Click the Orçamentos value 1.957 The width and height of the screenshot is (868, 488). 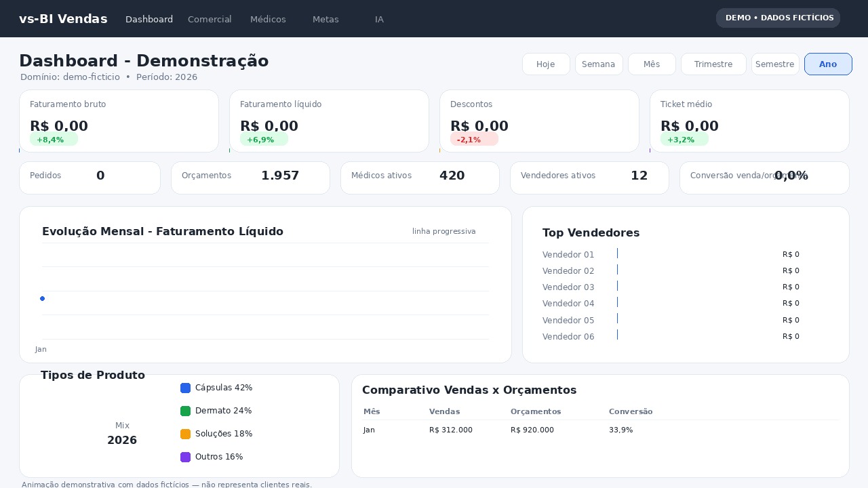point(280,176)
